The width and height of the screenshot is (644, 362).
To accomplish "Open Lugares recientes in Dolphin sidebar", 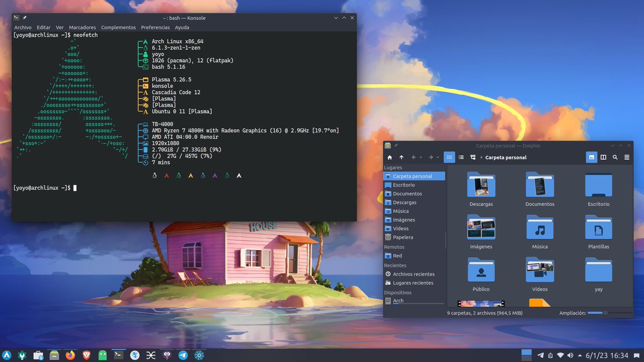I will [414, 283].
